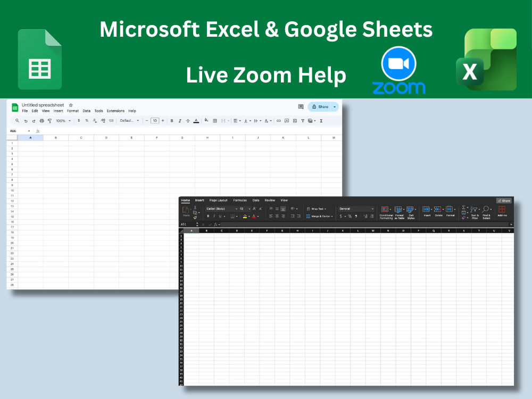Click the search icon in Google Sheets toolbar
The width and height of the screenshot is (532, 399).
coord(17,120)
